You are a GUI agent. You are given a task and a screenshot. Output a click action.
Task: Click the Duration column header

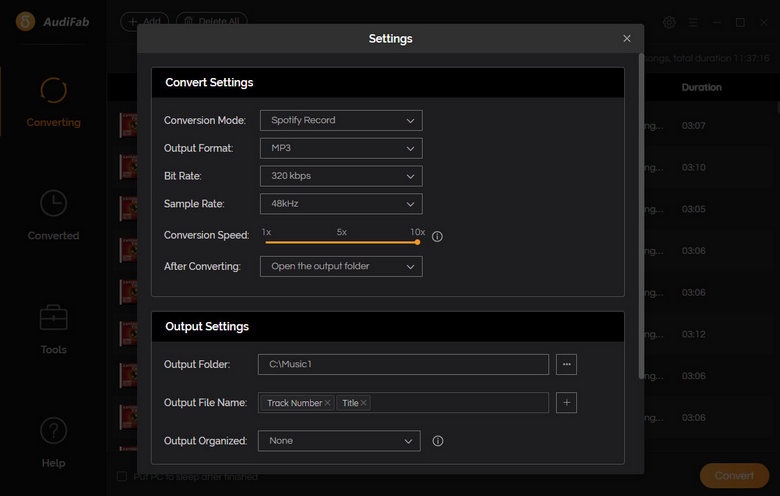(x=701, y=88)
